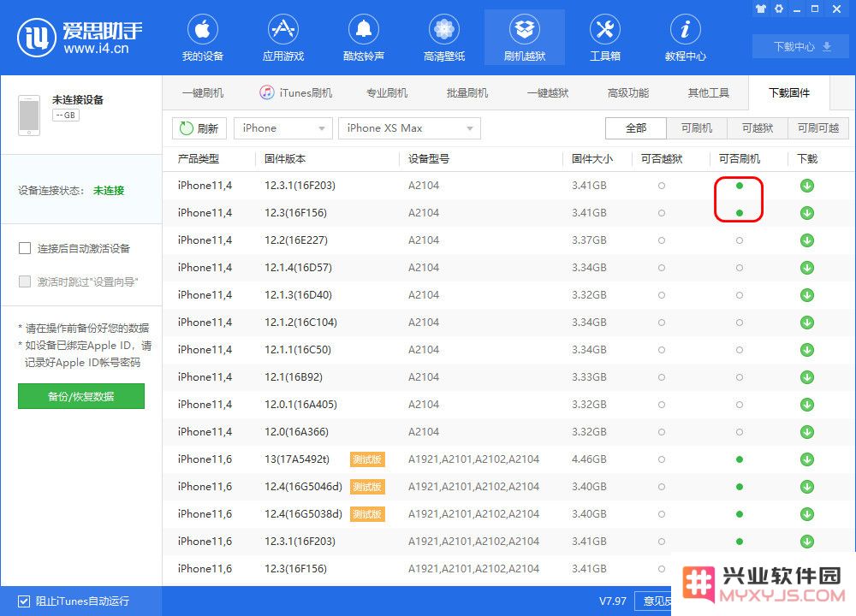This screenshot has height=616, width=856.
Task: Click the i4 爱思助手 logo
Action: pyautogui.click(x=80, y=37)
